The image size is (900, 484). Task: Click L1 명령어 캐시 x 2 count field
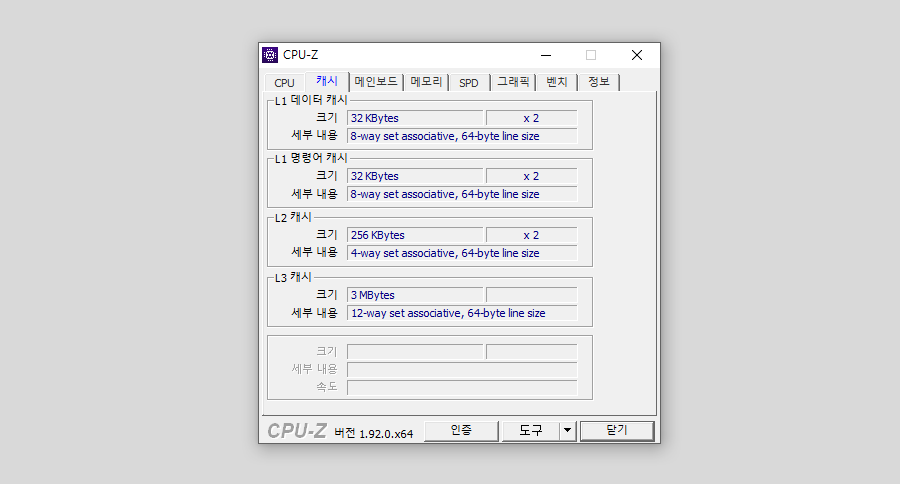click(x=532, y=176)
